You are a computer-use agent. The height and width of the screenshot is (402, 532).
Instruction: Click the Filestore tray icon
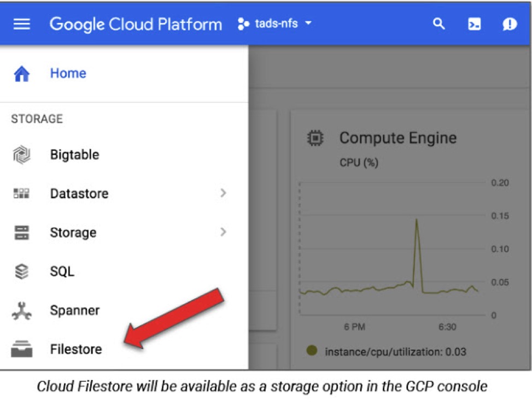click(x=22, y=349)
